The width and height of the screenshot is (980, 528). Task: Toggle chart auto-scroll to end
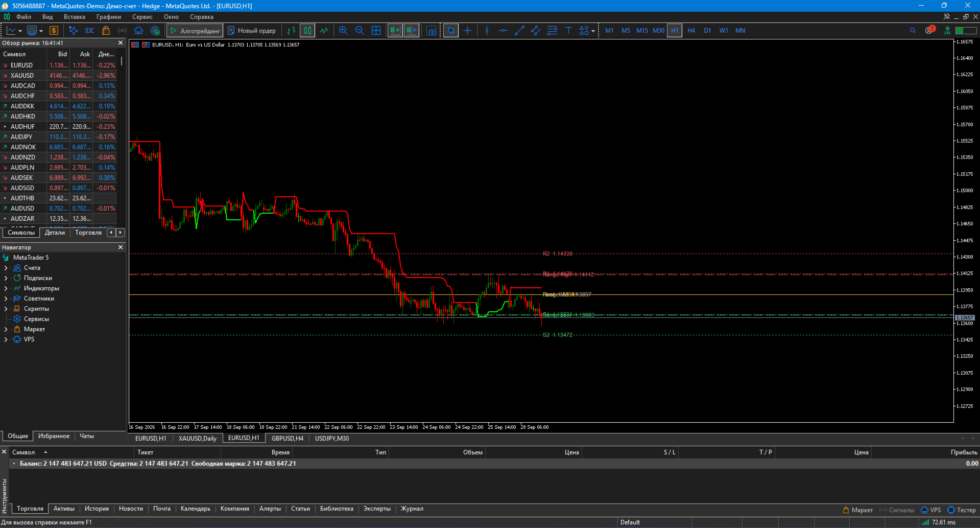(395, 31)
